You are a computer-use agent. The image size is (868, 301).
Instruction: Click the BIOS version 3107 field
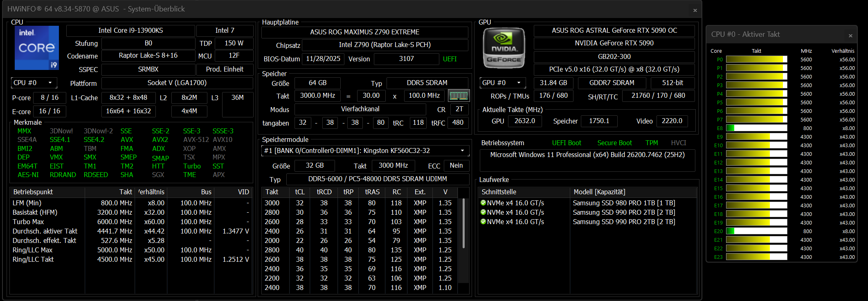[407, 59]
